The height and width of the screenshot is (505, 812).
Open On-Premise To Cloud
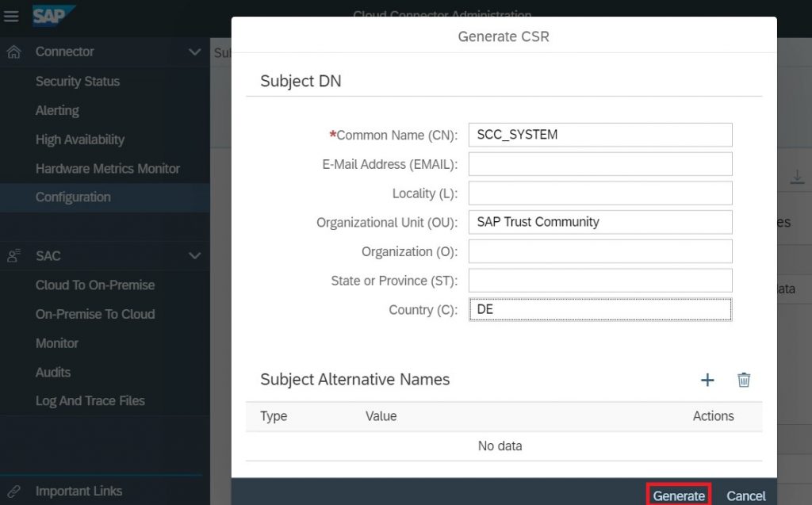click(95, 314)
